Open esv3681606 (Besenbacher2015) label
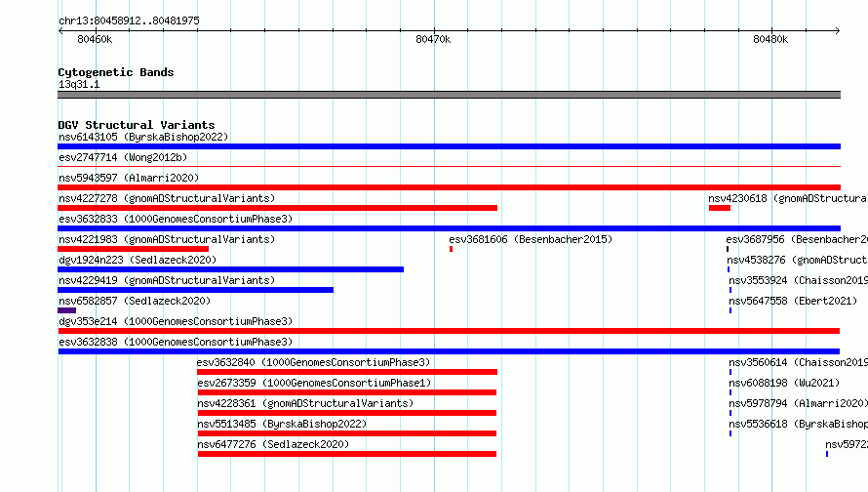This screenshot has width=868, height=492. click(x=531, y=239)
